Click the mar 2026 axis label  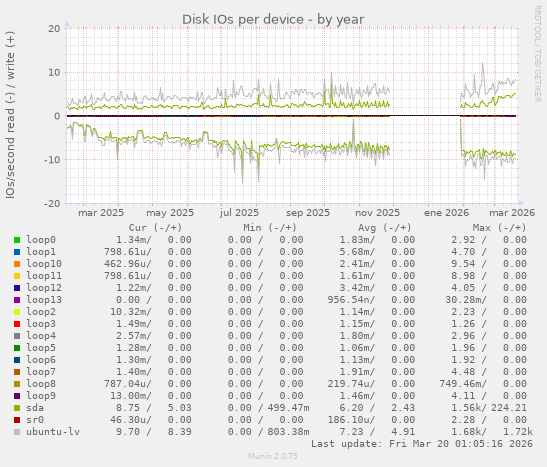click(x=512, y=213)
